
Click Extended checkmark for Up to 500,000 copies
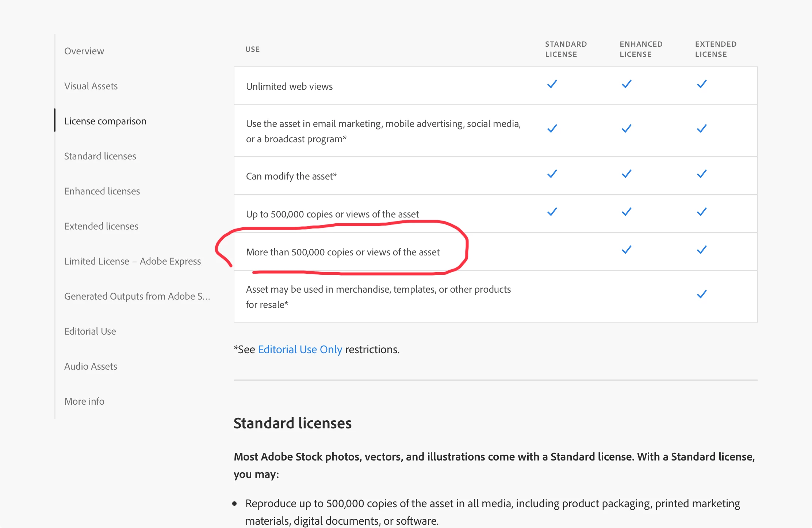[701, 212]
